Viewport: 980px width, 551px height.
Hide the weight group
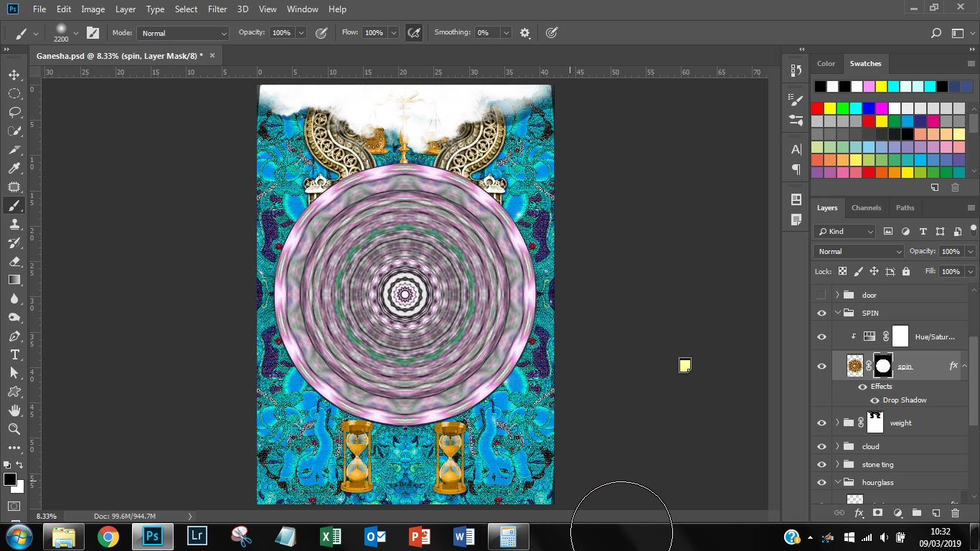pyautogui.click(x=821, y=423)
